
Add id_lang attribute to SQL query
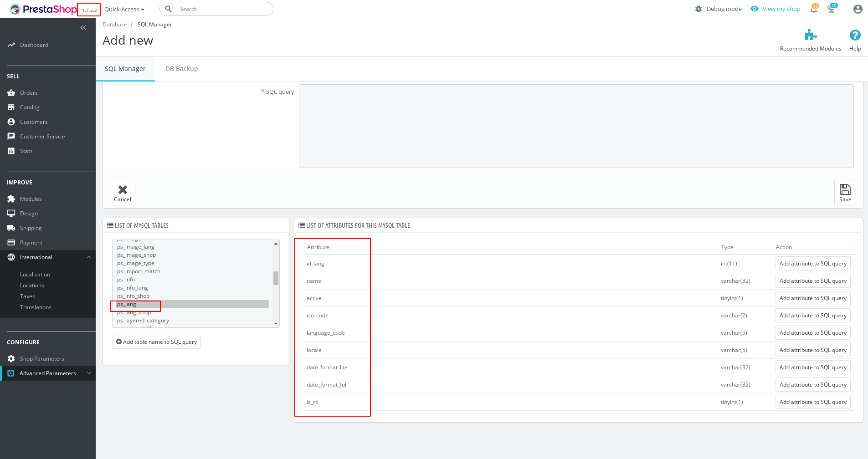pos(813,264)
